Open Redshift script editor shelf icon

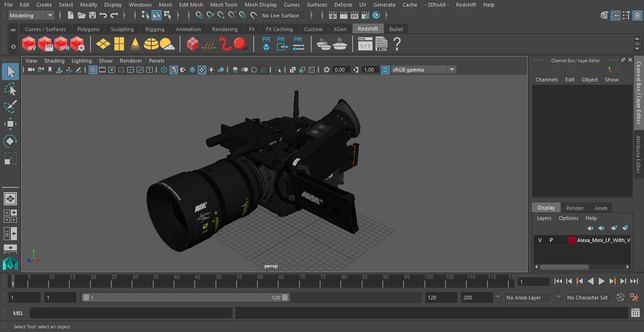[x=365, y=44]
